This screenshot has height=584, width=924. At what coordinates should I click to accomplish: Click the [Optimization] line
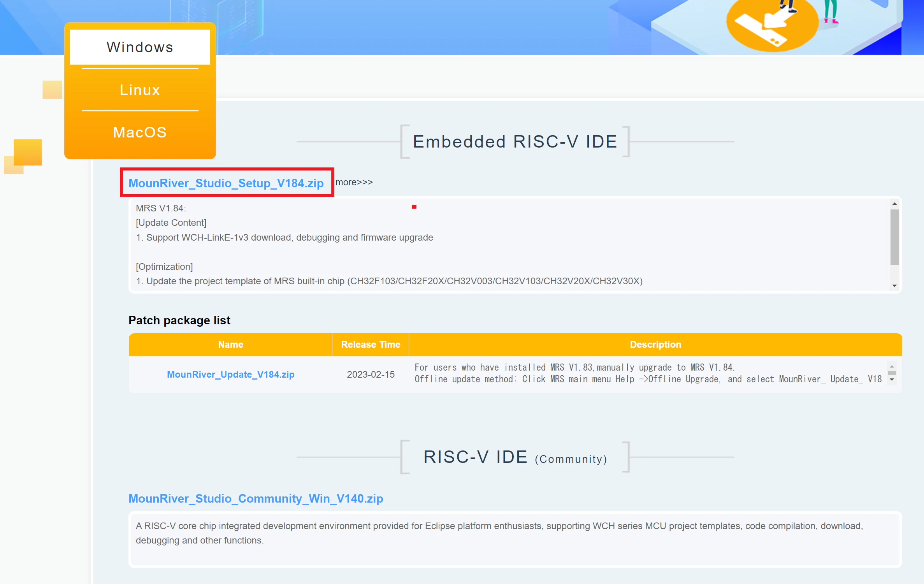(x=164, y=267)
